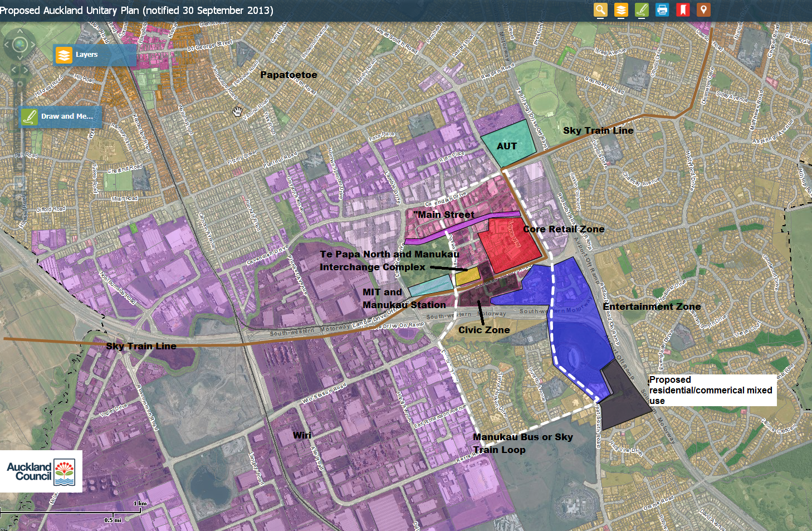Pan map up with the navigation arrow

click(x=20, y=32)
